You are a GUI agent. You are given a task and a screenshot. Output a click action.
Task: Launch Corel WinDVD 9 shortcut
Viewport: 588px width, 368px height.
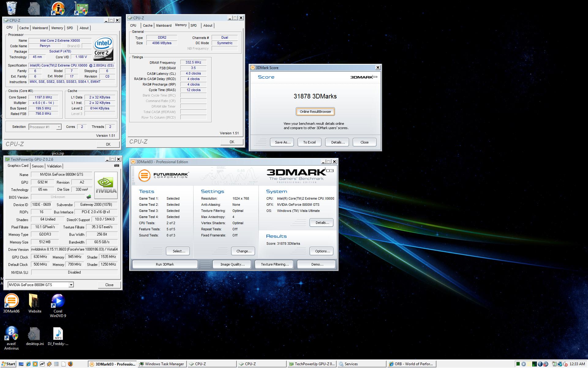[58, 306]
